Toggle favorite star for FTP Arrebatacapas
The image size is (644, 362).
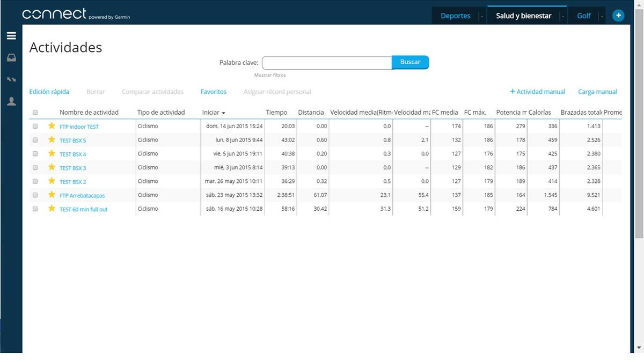pos(52,195)
